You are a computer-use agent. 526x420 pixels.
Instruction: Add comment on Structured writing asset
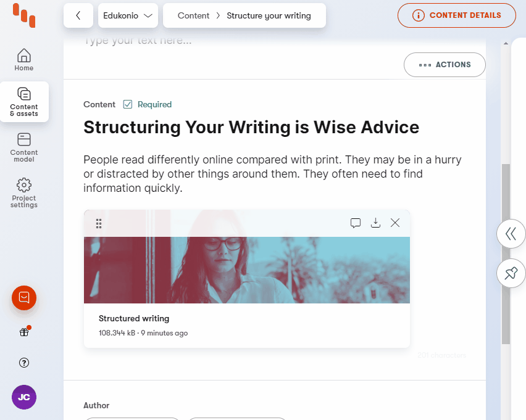(x=356, y=223)
